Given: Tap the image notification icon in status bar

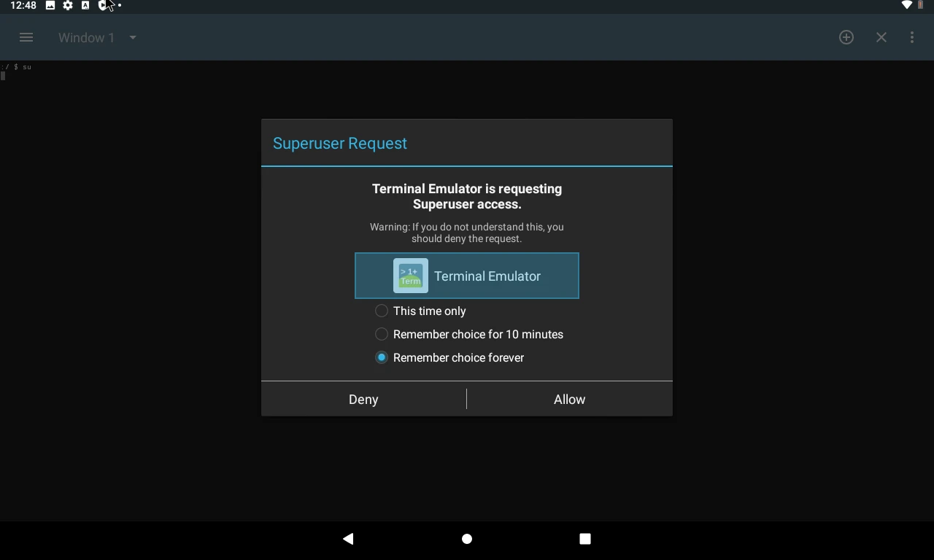Looking at the screenshot, I should (x=50, y=5).
